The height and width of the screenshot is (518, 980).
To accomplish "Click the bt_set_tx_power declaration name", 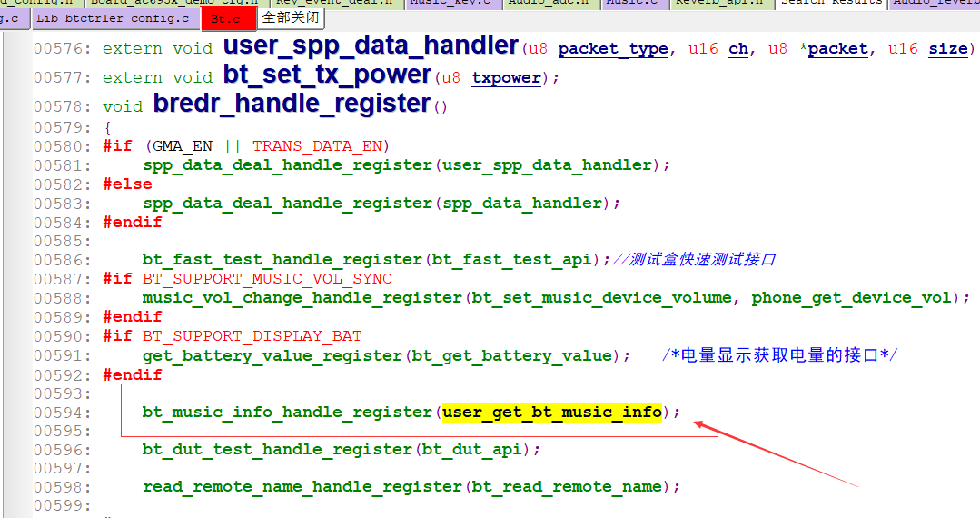I will pyautogui.click(x=328, y=75).
